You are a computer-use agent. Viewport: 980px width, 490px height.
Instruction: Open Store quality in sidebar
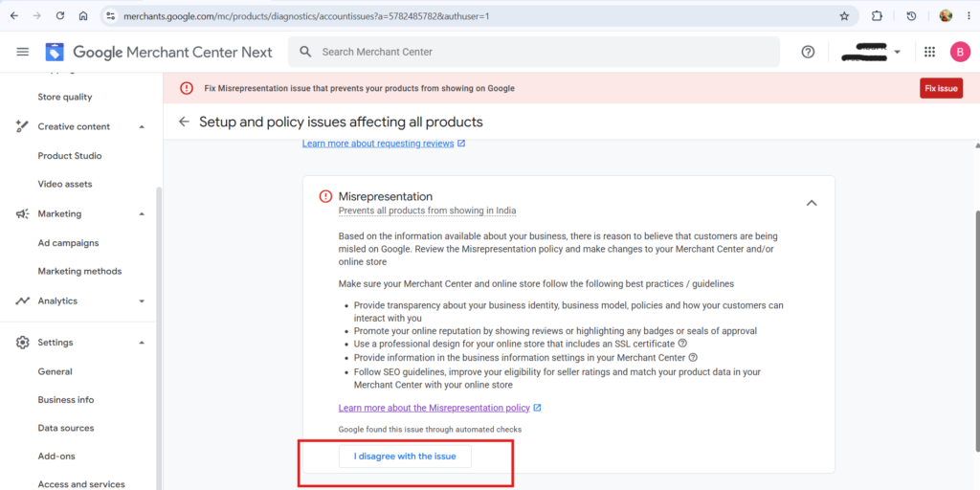pyautogui.click(x=65, y=97)
